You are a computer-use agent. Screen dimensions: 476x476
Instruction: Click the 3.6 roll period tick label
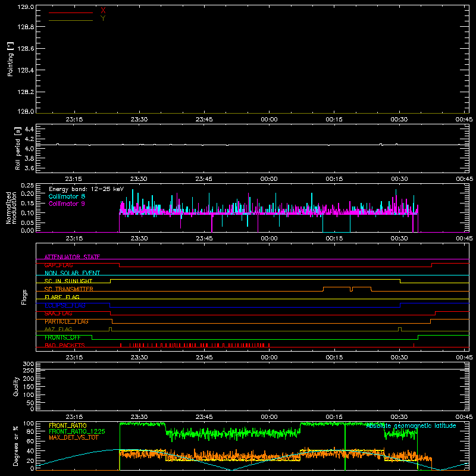[x=29, y=168]
